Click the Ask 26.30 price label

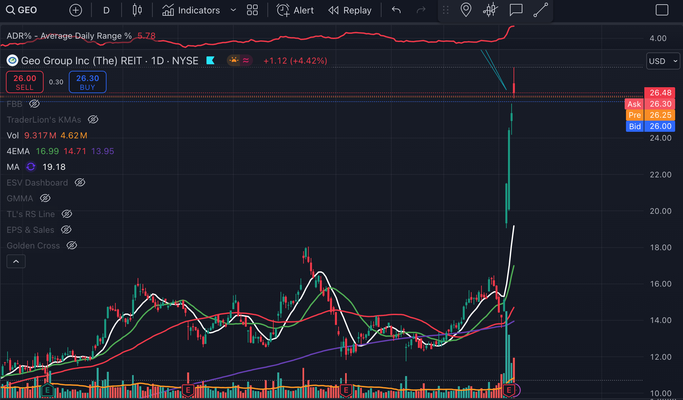coord(650,104)
